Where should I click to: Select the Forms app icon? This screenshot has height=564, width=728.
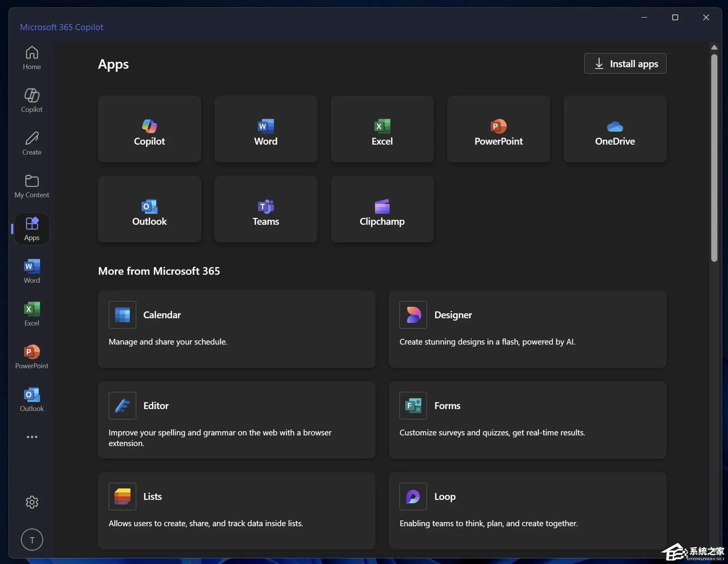(x=412, y=405)
